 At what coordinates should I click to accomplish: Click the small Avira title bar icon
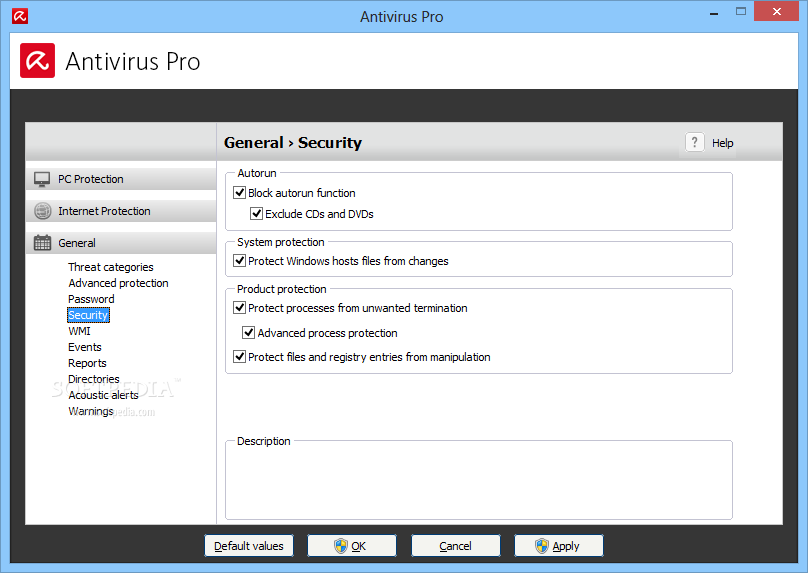click(20, 16)
